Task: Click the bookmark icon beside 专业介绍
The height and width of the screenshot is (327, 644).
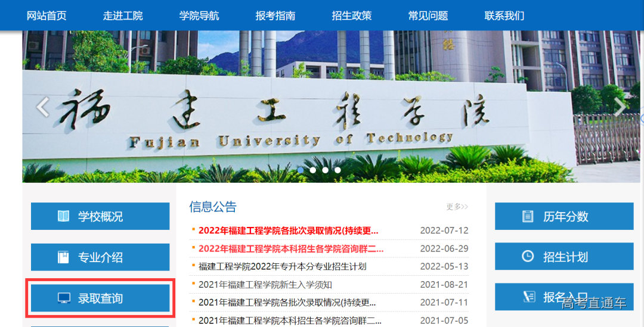Action: coord(63,257)
